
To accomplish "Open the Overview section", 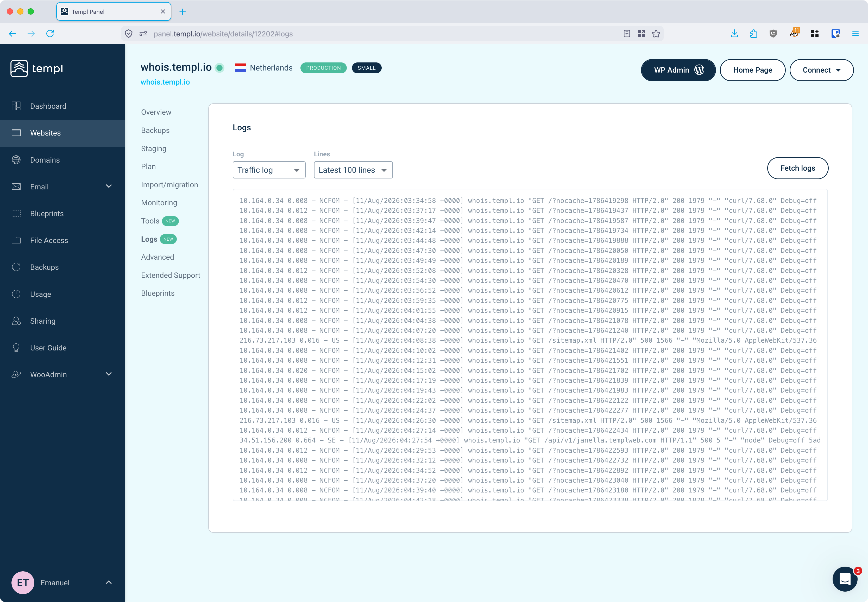I will 156,112.
